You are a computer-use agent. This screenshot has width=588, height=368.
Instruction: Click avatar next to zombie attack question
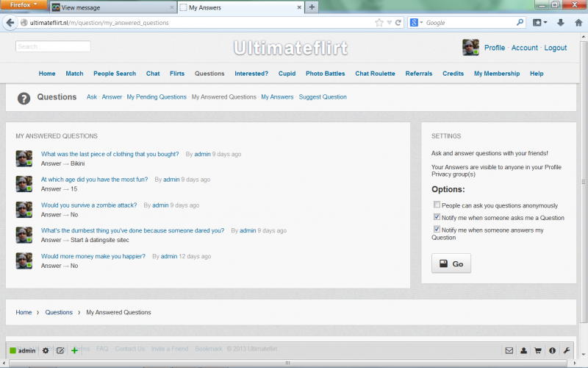click(x=24, y=210)
